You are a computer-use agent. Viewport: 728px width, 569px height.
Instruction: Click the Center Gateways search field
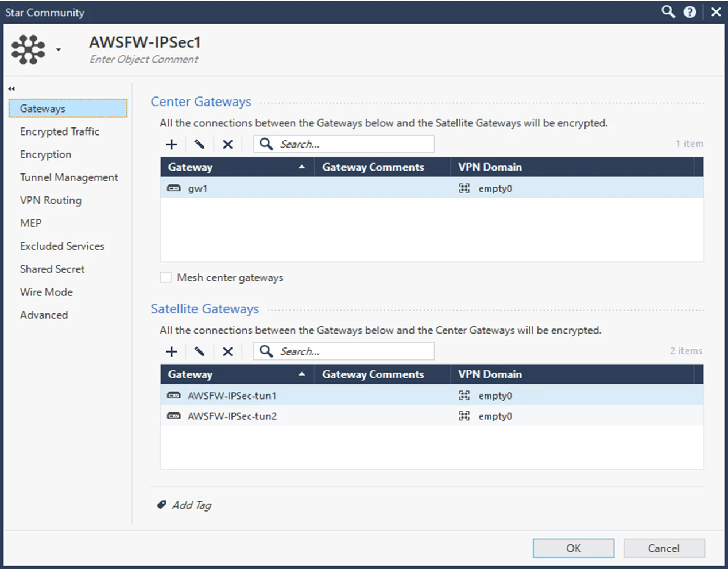coord(344,144)
